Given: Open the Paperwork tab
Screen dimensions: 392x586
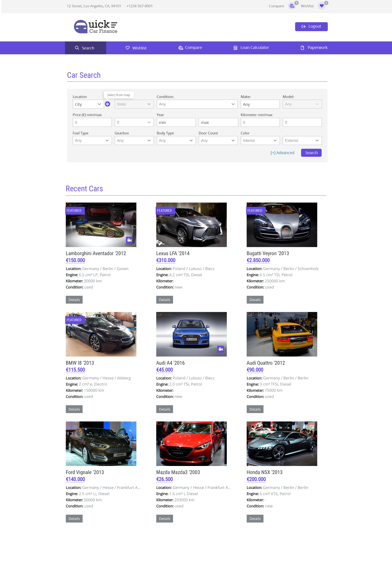Looking at the screenshot, I should tap(314, 47).
